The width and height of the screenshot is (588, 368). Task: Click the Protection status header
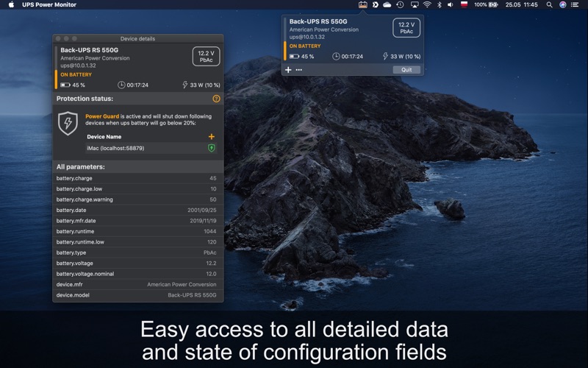pos(85,99)
